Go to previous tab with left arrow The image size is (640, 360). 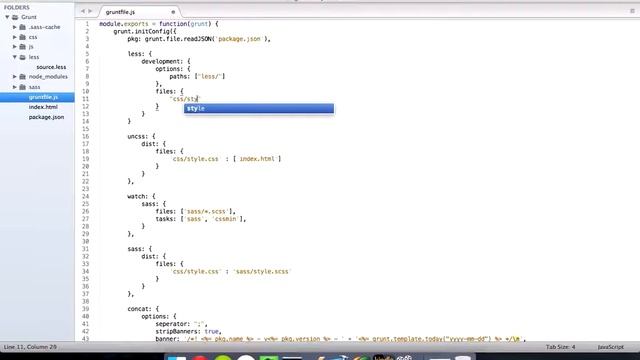click(x=82, y=11)
